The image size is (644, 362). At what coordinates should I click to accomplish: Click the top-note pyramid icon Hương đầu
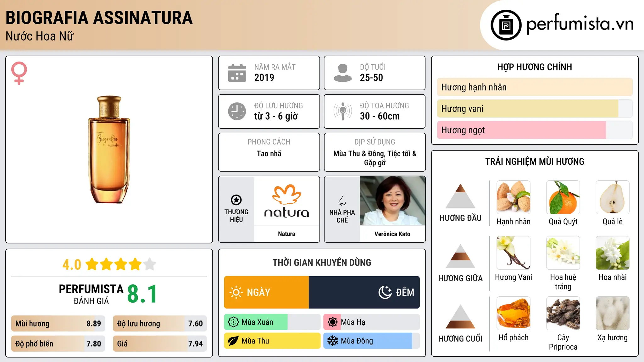click(x=460, y=196)
